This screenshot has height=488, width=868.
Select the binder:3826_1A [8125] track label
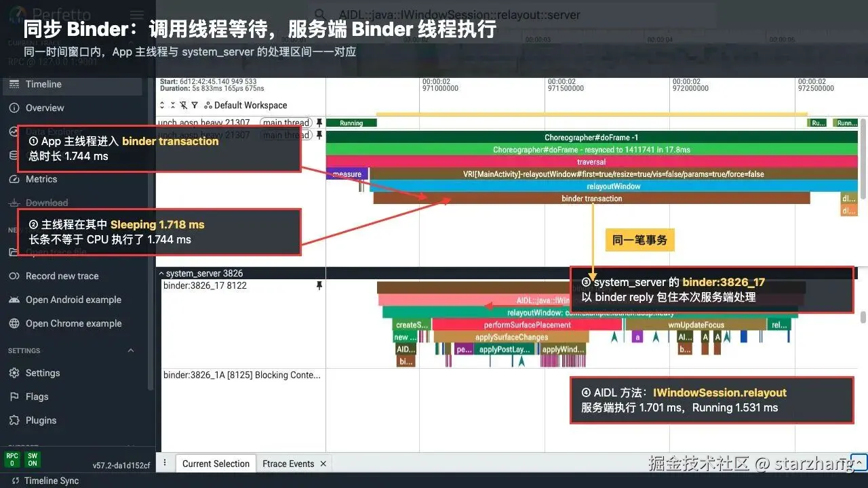click(242, 375)
